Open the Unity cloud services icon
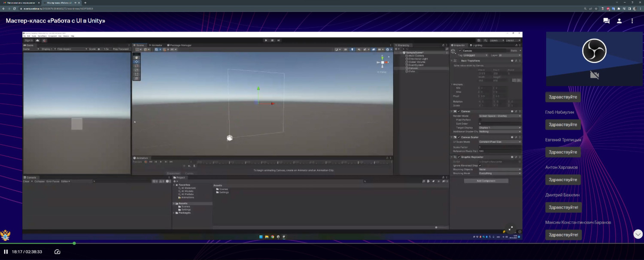644x260 pixels. tap(38, 40)
